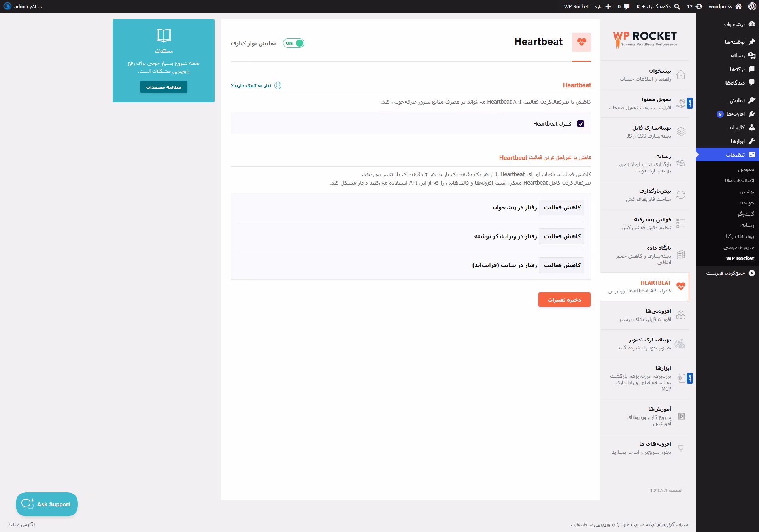This screenshot has height=532, width=759.
Task: Click the plus icon next to تازه
Action: point(608,6)
